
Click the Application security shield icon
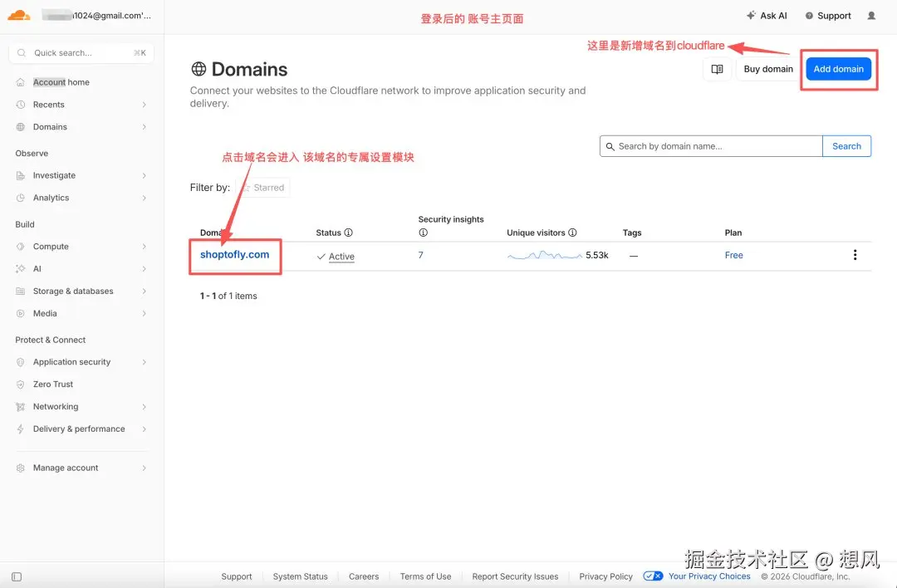(21, 362)
